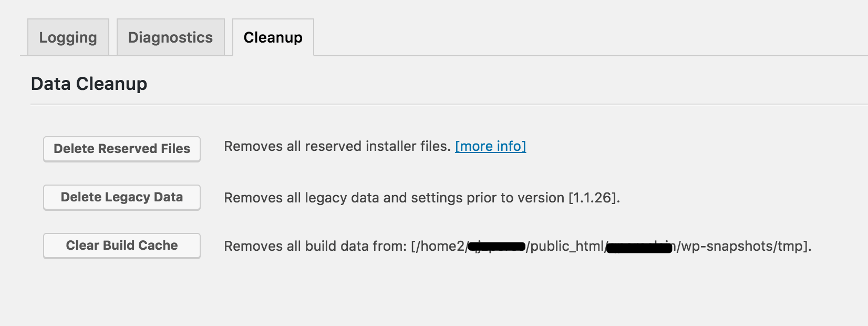Click the Data Cleanup section heading
This screenshot has height=326, width=868.
(89, 84)
